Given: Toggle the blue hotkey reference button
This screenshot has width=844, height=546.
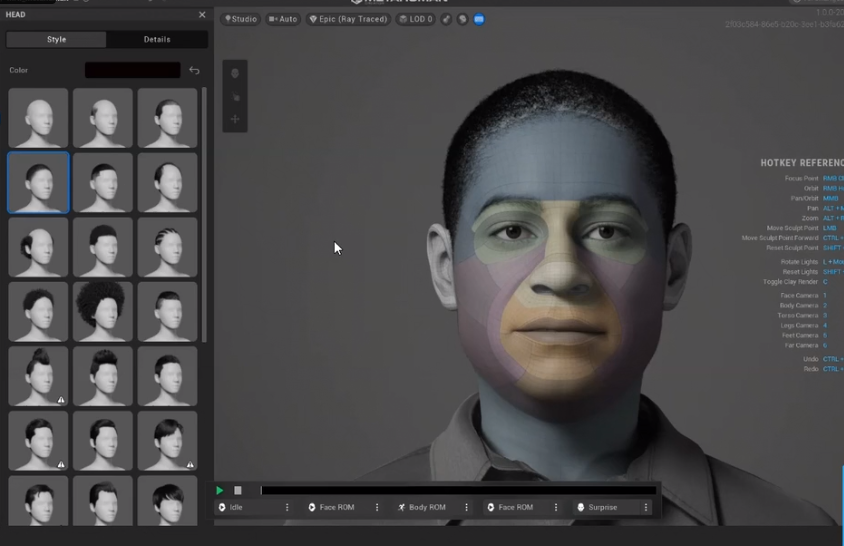Looking at the screenshot, I should click(x=479, y=19).
